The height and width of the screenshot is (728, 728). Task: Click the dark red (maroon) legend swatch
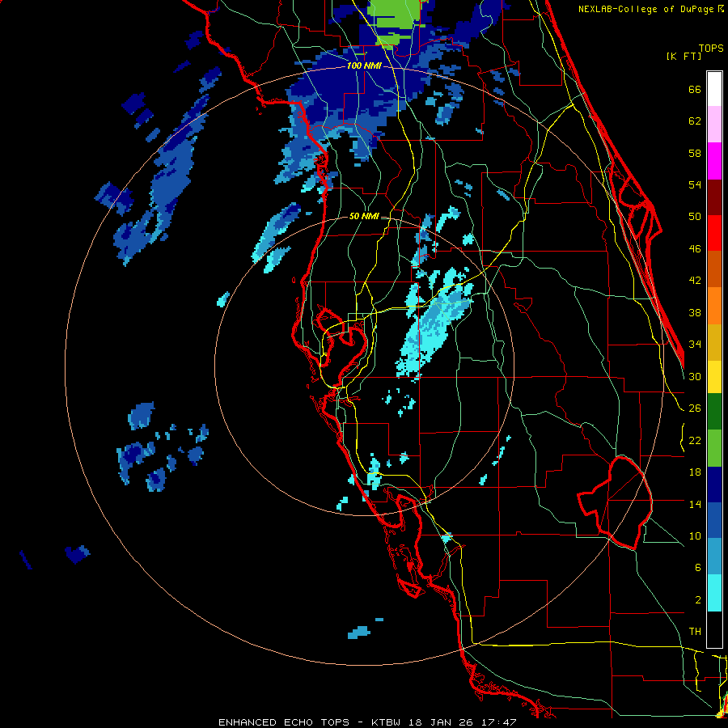[714, 197]
